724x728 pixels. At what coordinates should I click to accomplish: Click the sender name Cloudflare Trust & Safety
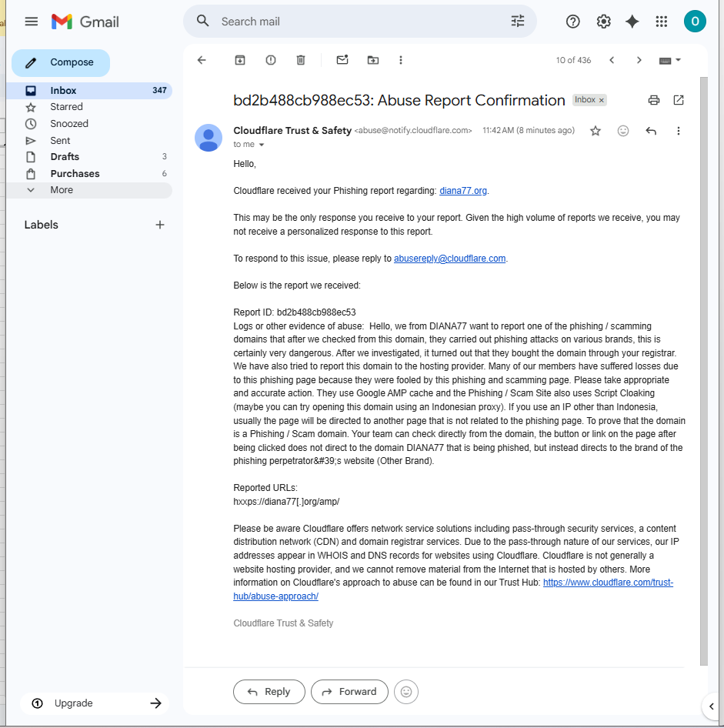(x=292, y=131)
